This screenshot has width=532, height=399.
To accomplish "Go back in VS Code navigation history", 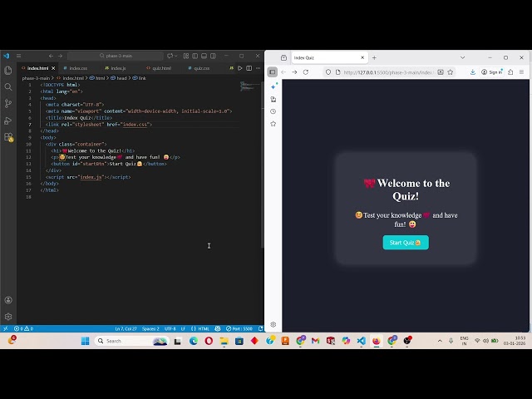I will click(51, 56).
